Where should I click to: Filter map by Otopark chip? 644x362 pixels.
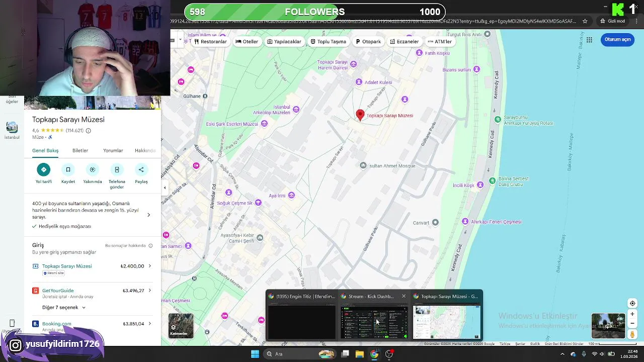point(368,42)
